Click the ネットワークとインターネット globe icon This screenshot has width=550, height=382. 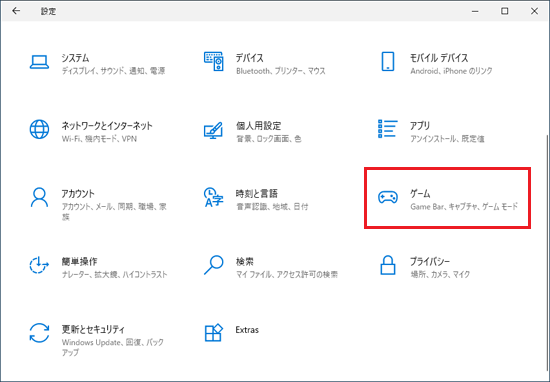click(x=39, y=129)
